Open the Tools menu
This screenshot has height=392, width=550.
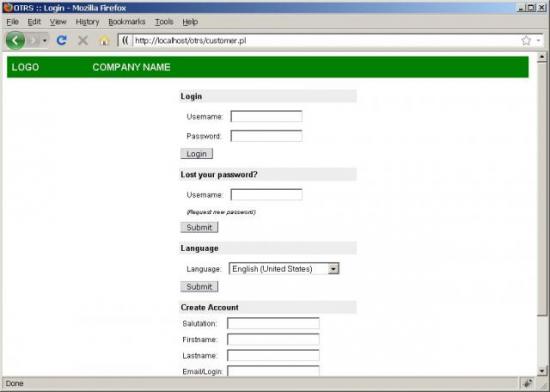point(164,22)
